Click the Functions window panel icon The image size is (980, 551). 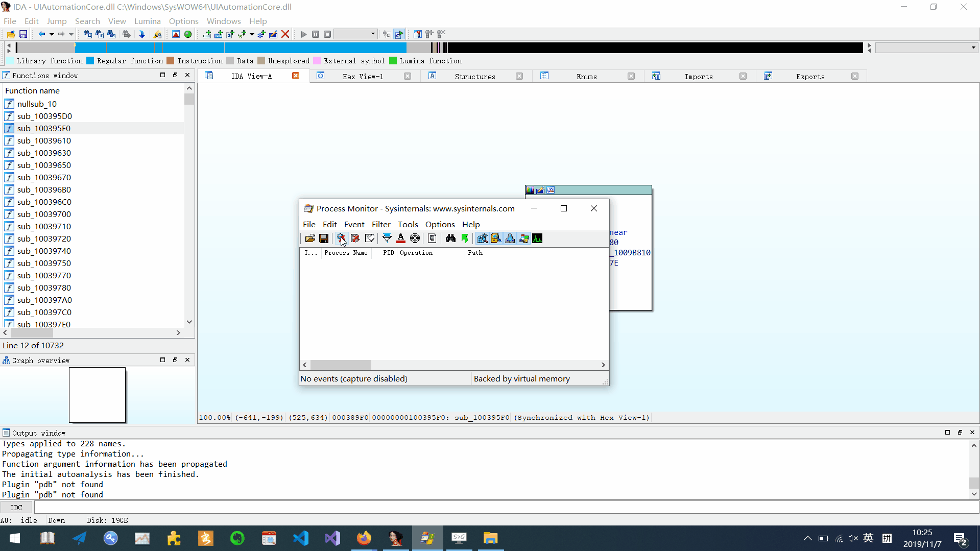click(x=6, y=75)
